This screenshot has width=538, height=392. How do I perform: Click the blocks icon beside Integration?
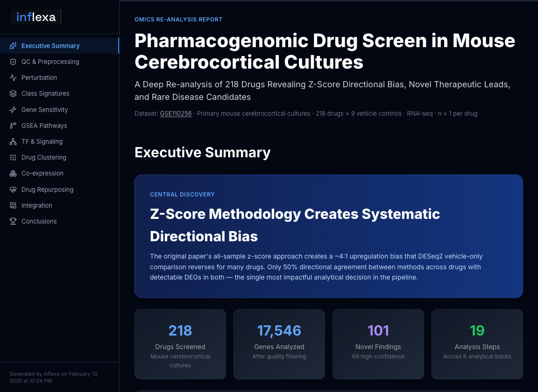coord(13,205)
